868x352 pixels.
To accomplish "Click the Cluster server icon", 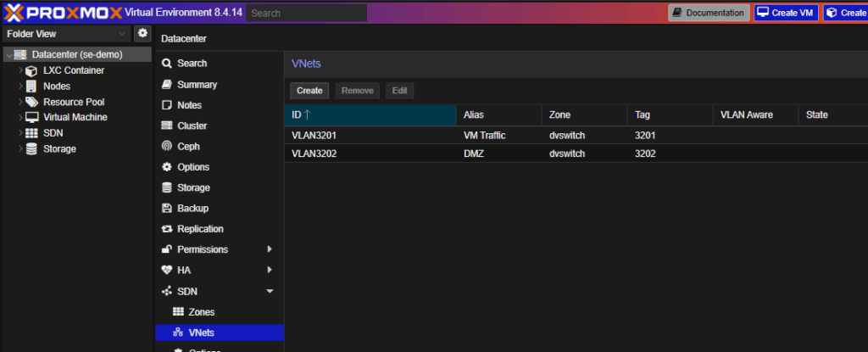I will pyautogui.click(x=167, y=126).
